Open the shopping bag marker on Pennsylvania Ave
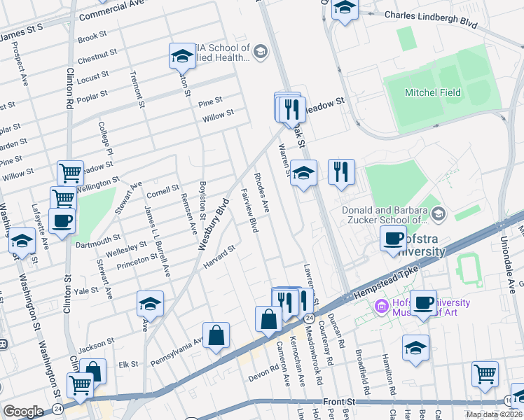This screenshot has height=420, width=524. [216, 337]
